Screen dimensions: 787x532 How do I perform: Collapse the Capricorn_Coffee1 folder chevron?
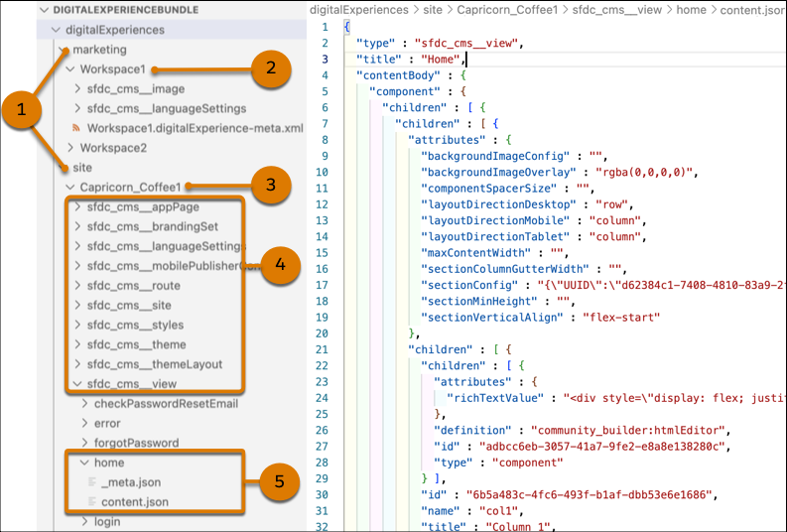(x=69, y=187)
